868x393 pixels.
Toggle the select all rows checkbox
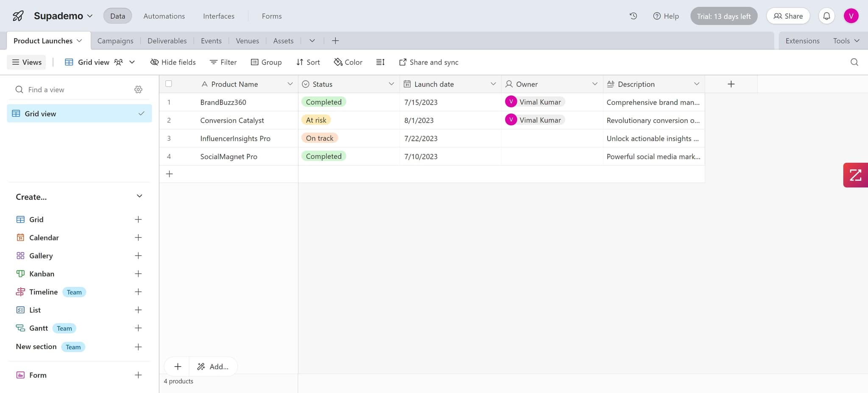coord(169,84)
